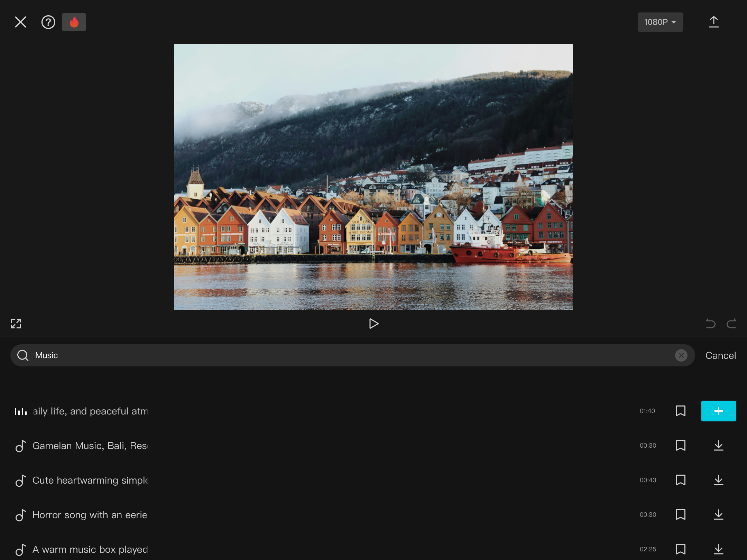The image size is (747, 560).
Task: Click the play button to preview video
Action: [373, 323]
